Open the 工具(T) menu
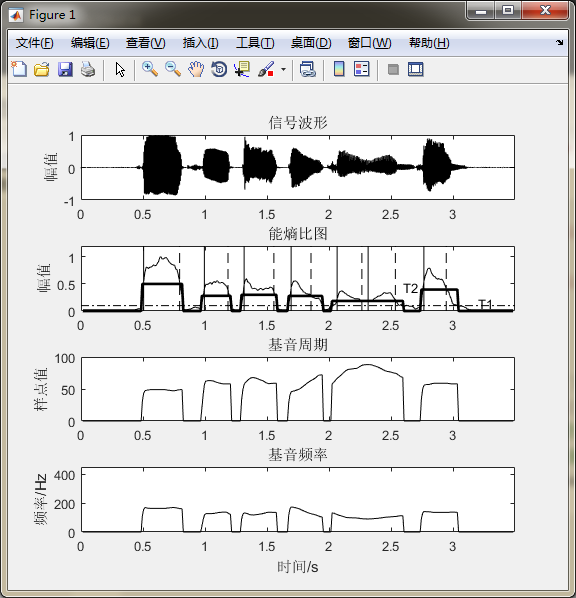This screenshot has height=598, width=576. tap(255, 43)
